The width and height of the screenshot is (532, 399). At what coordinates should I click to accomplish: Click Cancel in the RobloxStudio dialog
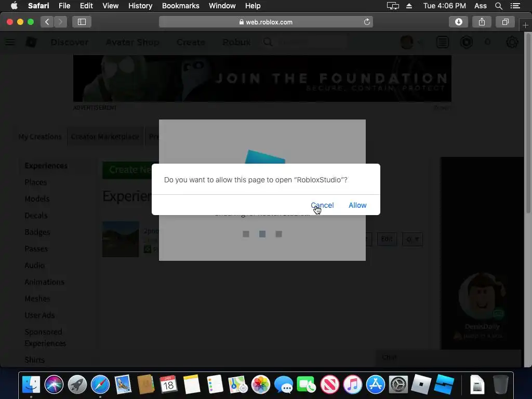click(x=322, y=205)
